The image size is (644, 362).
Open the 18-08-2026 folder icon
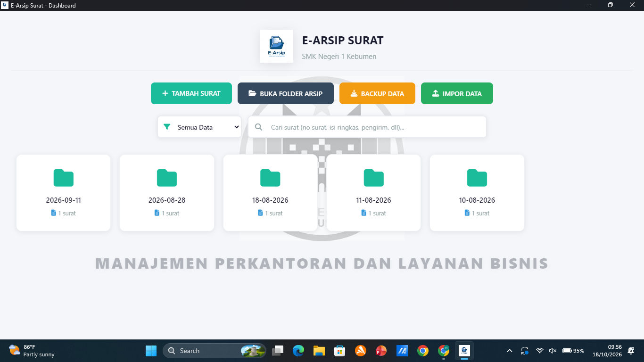pyautogui.click(x=270, y=178)
